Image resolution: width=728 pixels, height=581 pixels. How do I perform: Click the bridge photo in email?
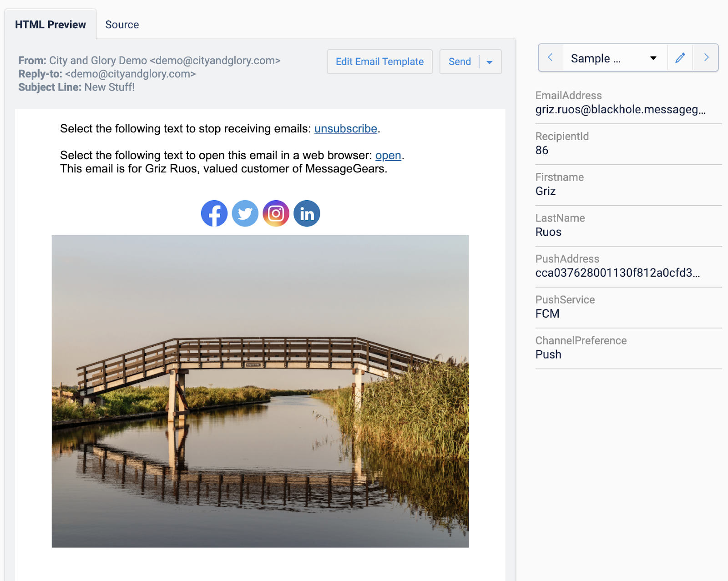tap(260, 391)
